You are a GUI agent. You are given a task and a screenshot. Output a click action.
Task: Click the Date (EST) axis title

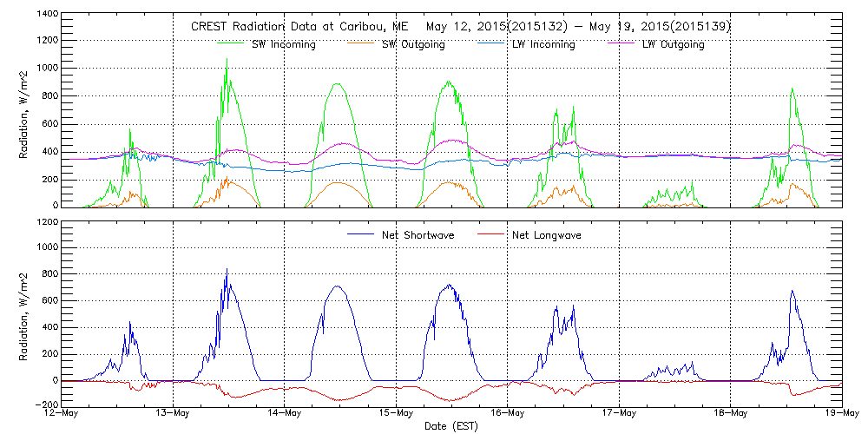coord(452,426)
